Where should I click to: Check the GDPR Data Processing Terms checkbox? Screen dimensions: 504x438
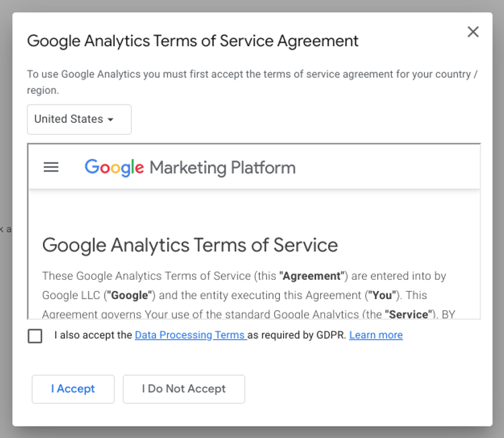[x=35, y=336]
